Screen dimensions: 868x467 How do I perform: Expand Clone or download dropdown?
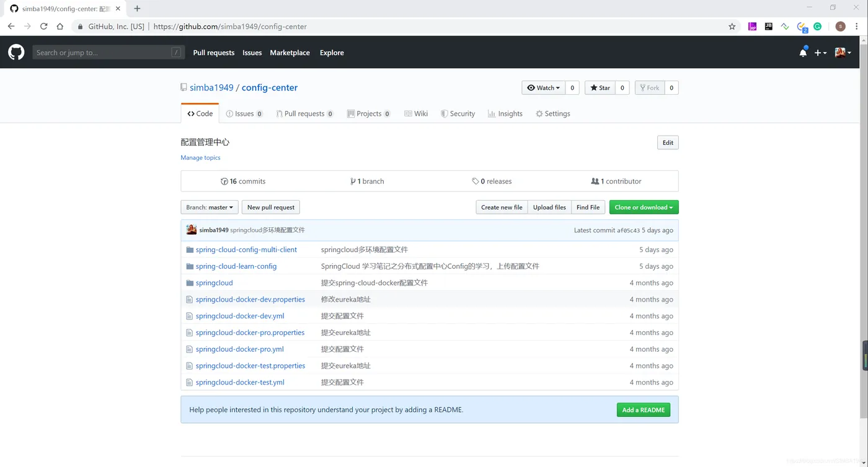pos(644,207)
